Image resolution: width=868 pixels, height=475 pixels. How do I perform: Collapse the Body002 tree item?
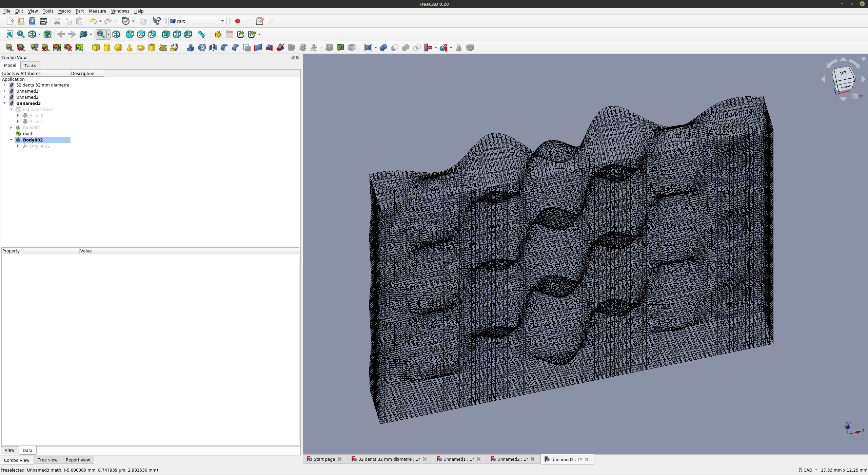tap(11, 140)
